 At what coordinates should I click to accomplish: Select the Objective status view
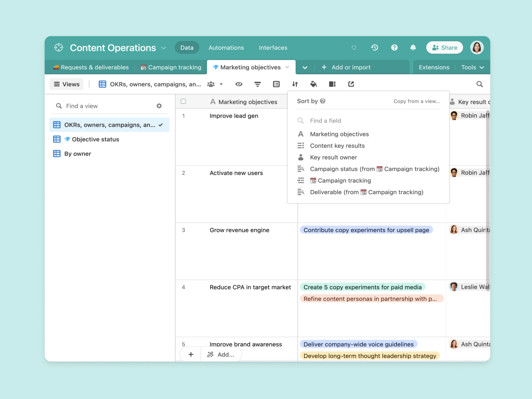pyautogui.click(x=109, y=139)
